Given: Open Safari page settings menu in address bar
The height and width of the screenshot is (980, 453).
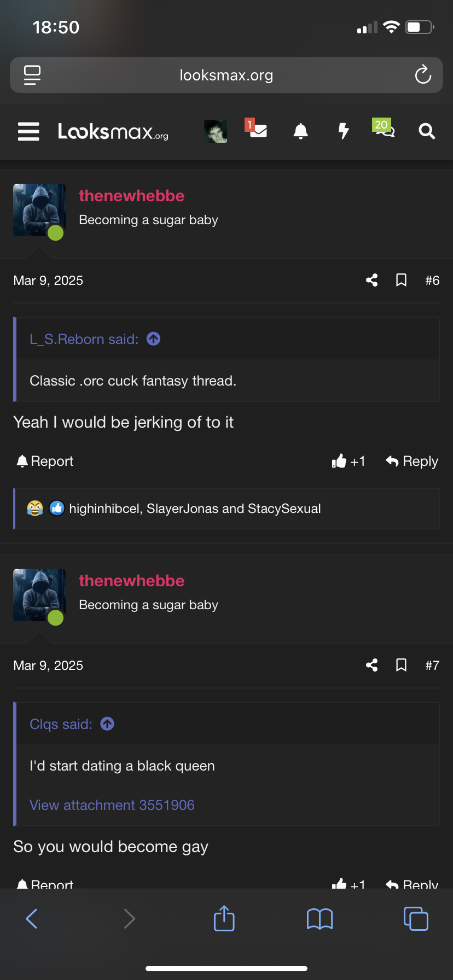Looking at the screenshot, I should tap(32, 75).
